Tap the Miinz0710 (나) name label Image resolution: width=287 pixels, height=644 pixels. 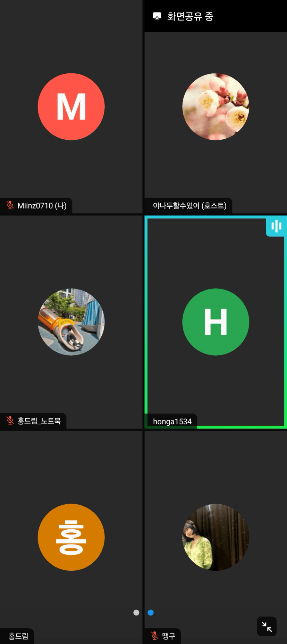42,206
